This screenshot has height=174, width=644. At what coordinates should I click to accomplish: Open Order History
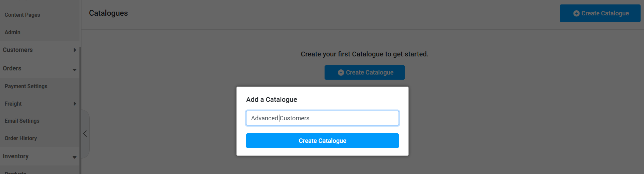(x=20, y=138)
